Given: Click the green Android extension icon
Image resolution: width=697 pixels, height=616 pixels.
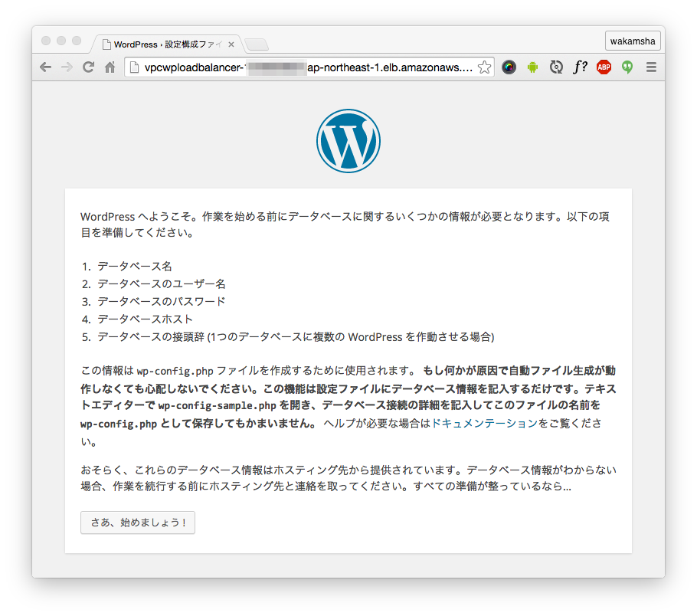Looking at the screenshot, I should tap(533, 67).
